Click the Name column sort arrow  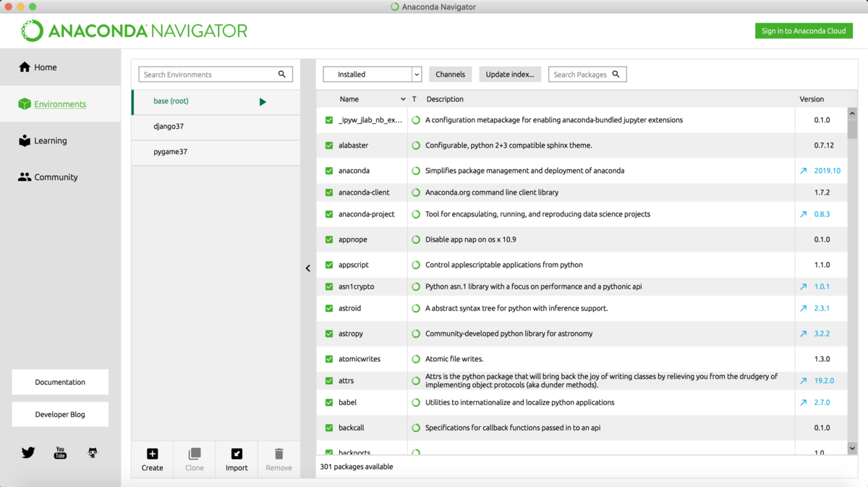click(403, 99)
